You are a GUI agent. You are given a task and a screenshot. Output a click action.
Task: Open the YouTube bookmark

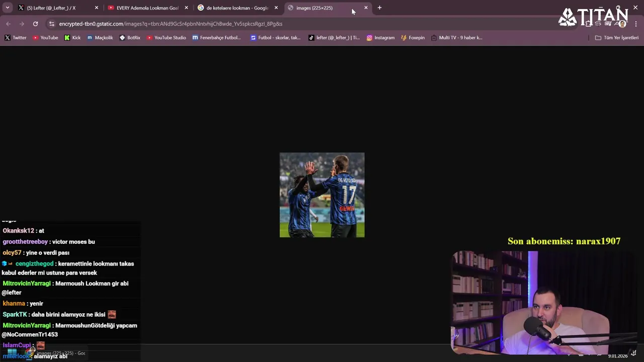(x=45, y=38)
